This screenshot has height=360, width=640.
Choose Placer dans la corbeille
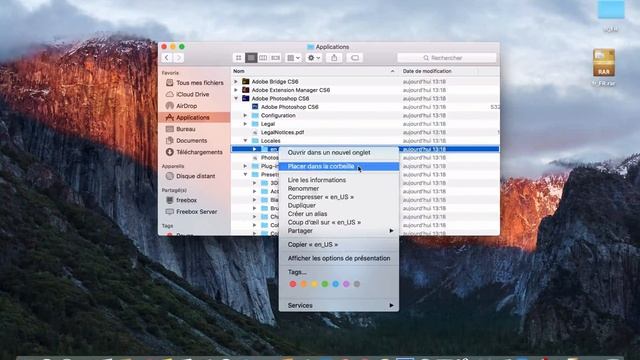(x=339, y=167)
